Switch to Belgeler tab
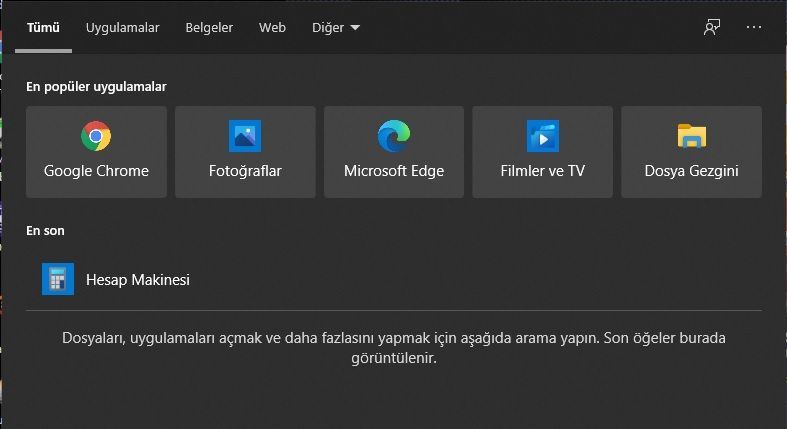The image size is (787, 429). (x=209, y=27)
